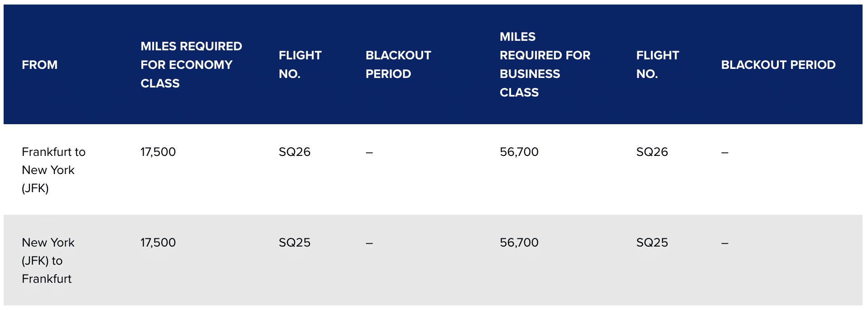Click the rightmost Blackout Period header

tap(778, 65)
